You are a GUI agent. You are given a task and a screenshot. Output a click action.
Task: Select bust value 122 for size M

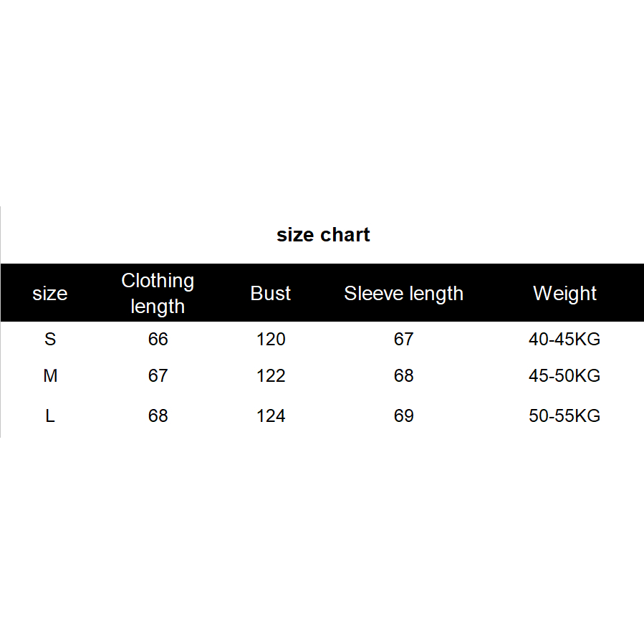click(x=271, y=376)
